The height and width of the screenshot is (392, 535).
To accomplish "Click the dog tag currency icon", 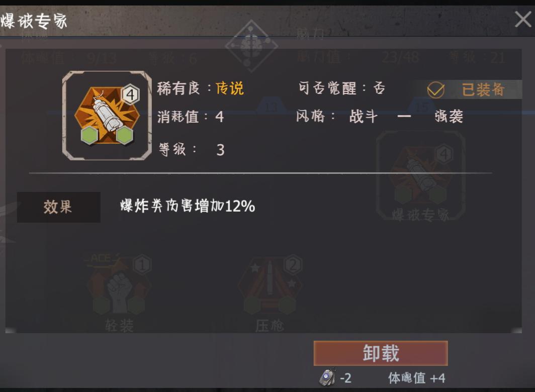I will 327,377.
